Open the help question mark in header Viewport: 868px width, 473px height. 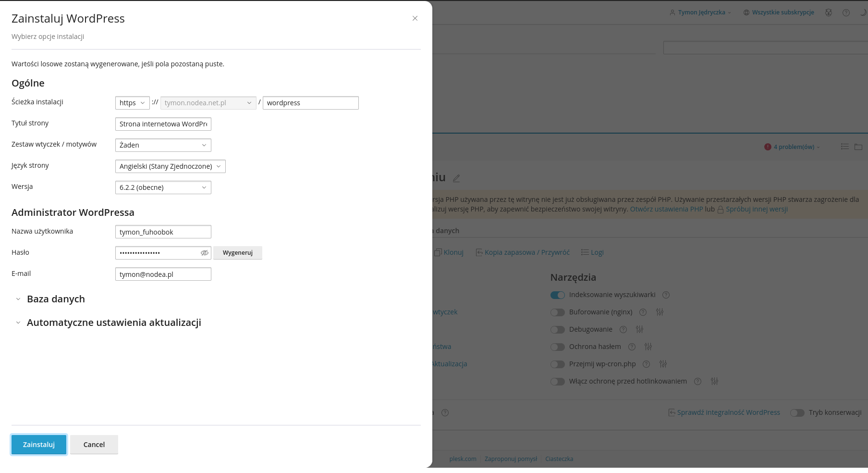846,13
